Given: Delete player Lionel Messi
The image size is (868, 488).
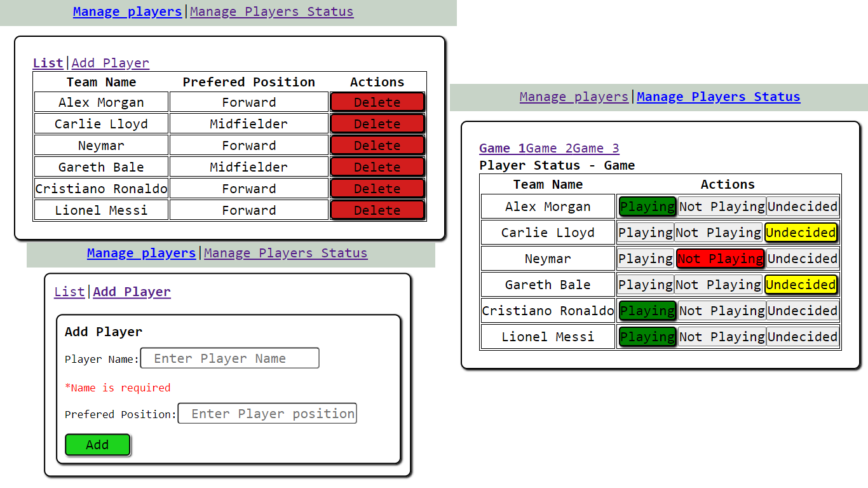Looking at the screenshot, I should coord(377,210).
